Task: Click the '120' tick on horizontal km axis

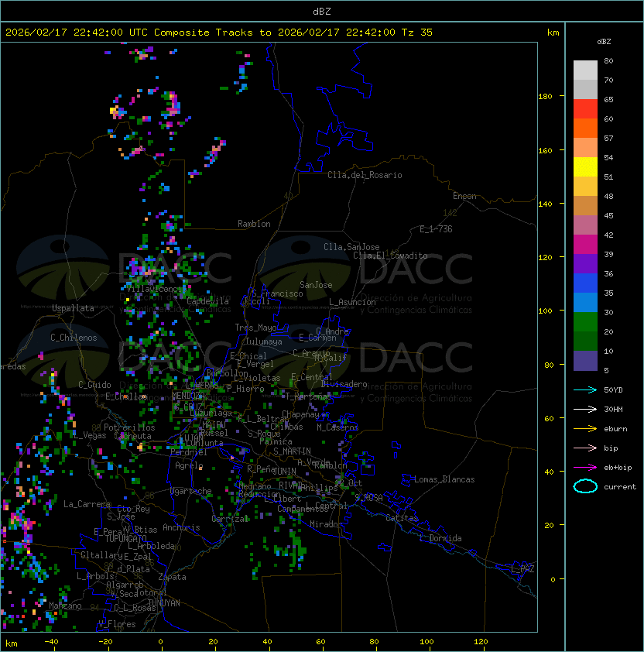Action: tap(481, 642)
